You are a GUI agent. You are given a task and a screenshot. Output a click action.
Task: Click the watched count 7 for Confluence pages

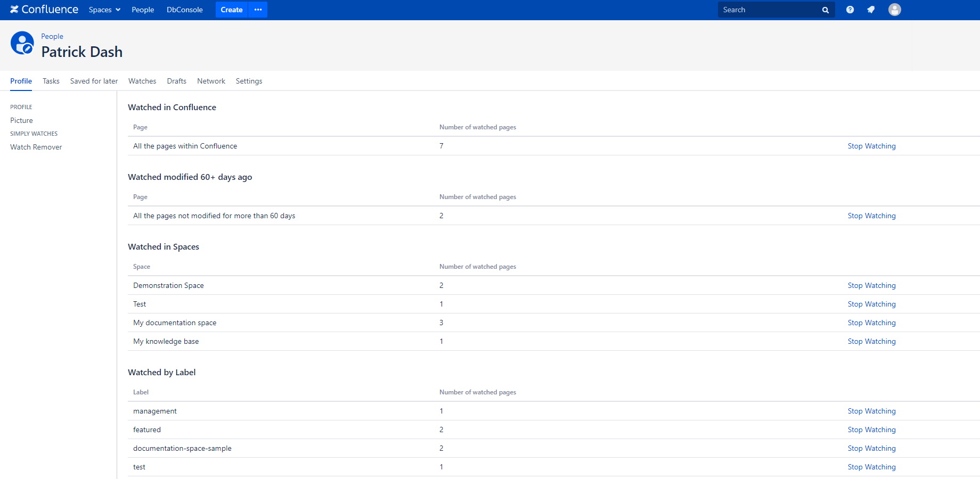pos(442,146)
